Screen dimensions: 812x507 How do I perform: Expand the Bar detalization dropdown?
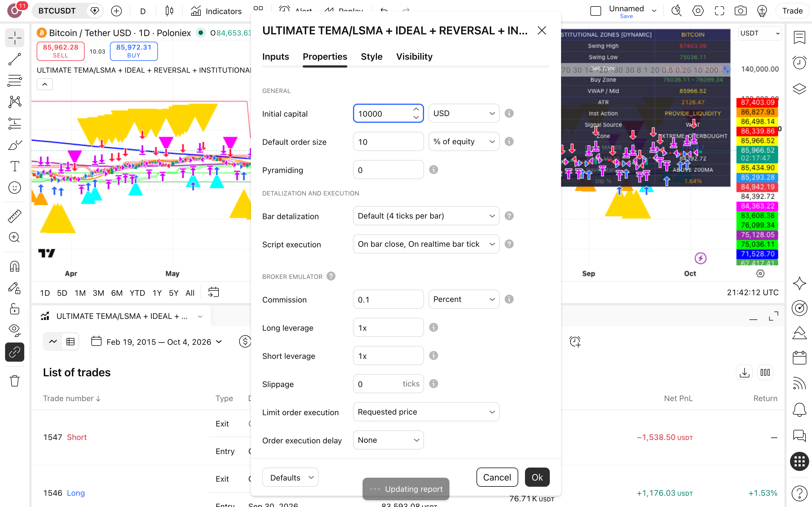pyautogui.click(x=426, y=216)
